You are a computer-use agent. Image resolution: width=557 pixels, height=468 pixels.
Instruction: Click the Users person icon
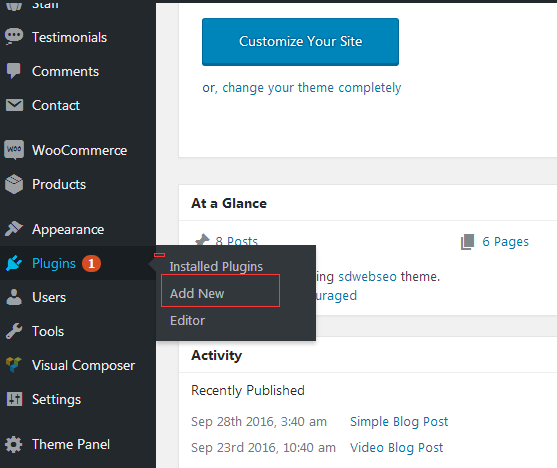(14, 297)
